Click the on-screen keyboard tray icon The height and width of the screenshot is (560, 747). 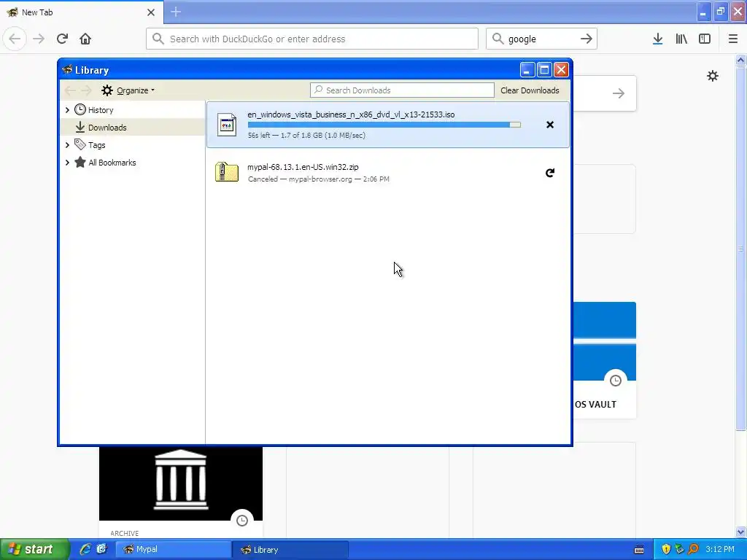[639, 550]
